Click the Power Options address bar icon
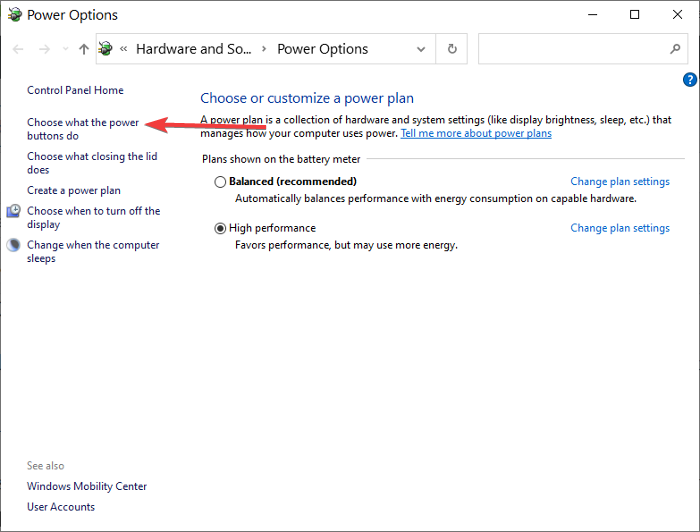Screen dimensions: 700x532 tap(106, 49)
